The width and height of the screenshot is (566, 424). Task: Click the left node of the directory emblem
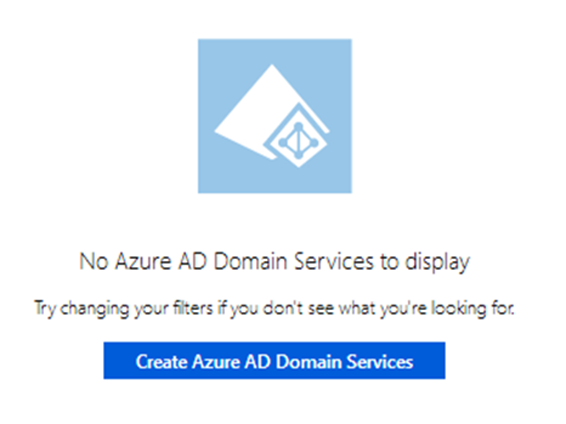(283, 143)
